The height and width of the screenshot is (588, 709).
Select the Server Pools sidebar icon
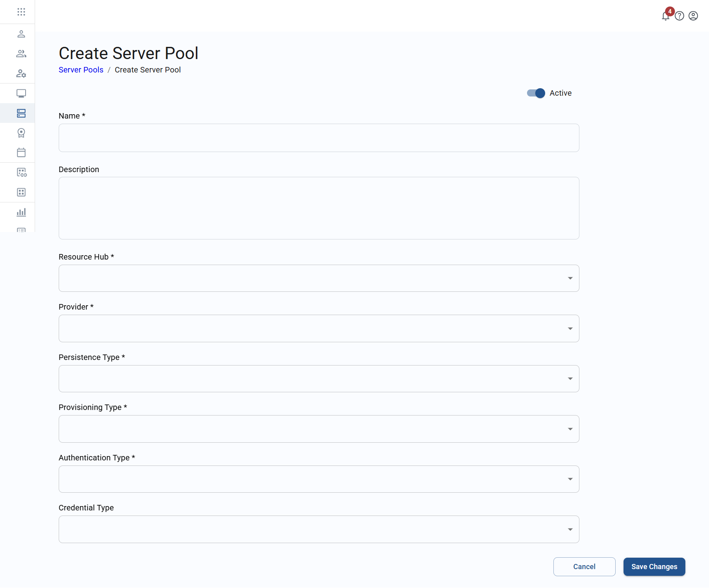[x=21, y=113]
